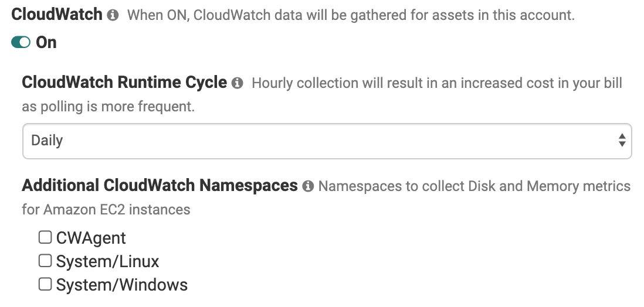Turn off the CloudWatch toggle switch
This screenshot has width=644, height=307.
click(21, 42)
